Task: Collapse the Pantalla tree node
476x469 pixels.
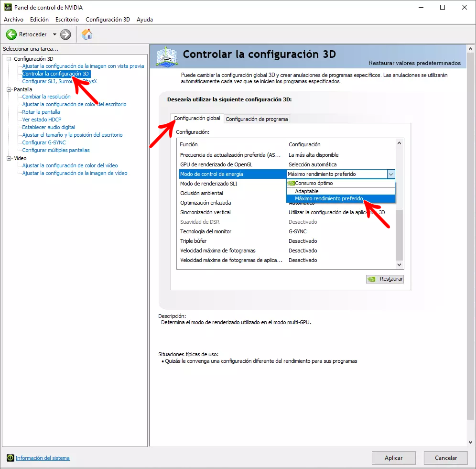Action: (x=9, y=89)
